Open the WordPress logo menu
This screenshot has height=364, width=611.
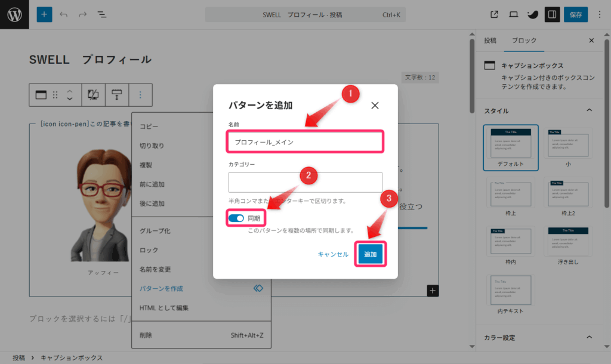pos(14,14)
